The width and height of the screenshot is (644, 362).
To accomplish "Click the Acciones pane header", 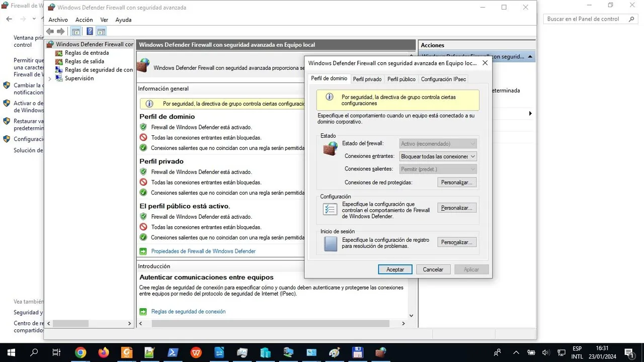I will click(x=476, y=45).
